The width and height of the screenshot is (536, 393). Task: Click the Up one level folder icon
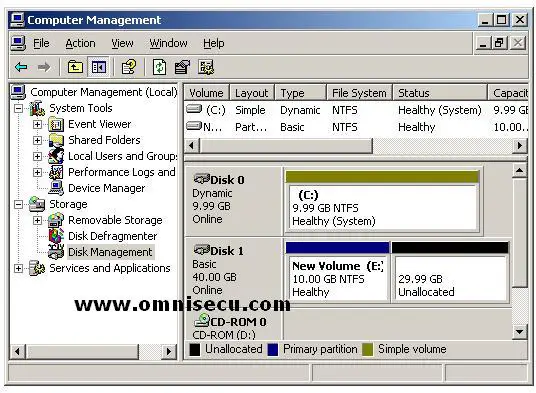pyautogui.click(x=75, y=67)
